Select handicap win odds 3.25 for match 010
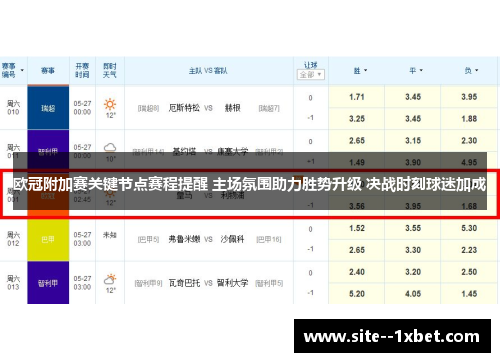This screenshot has width=500, height=362. point(357,119)
